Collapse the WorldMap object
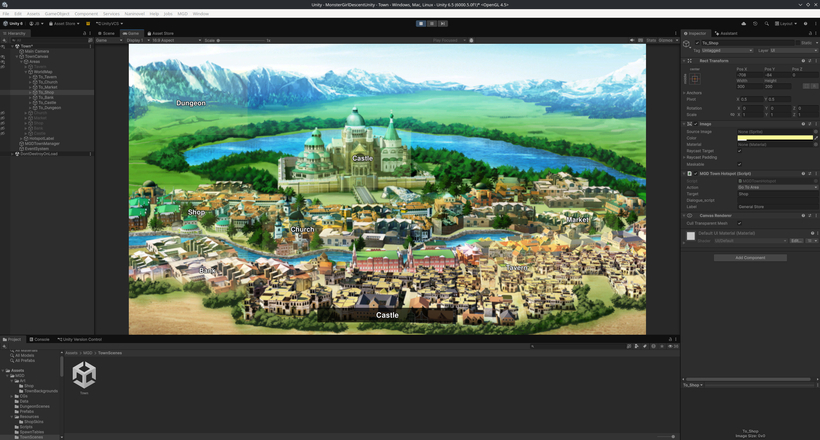 (26, 72)
